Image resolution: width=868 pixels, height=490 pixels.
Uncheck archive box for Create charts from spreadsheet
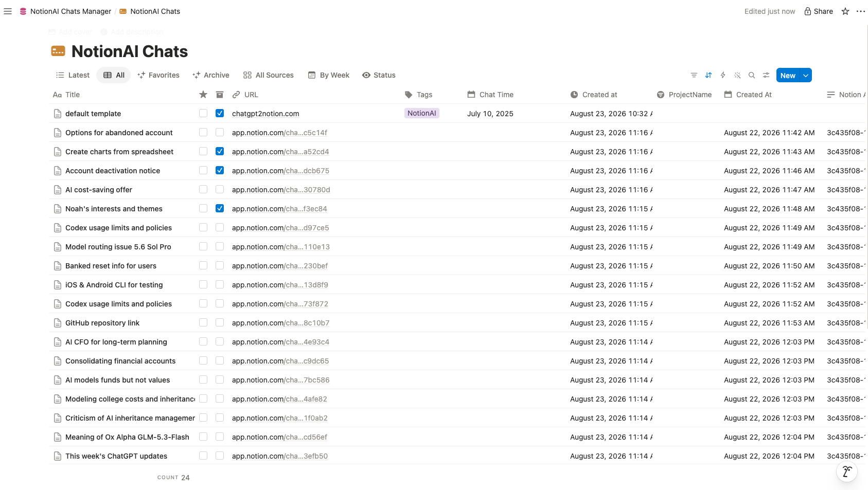(x=220, y=151)
